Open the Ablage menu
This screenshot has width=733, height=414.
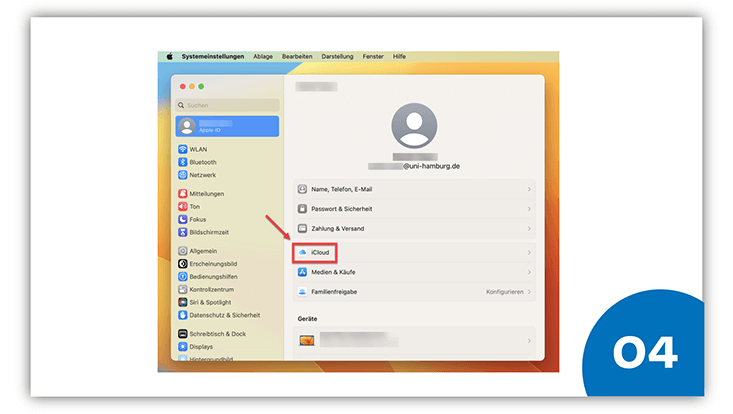pos(263,57)
